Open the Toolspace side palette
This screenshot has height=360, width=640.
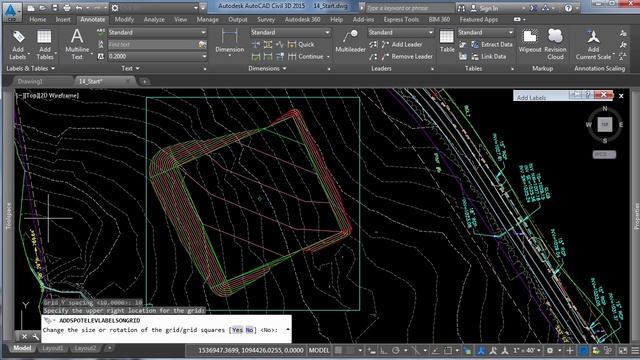tap(8, 216)
